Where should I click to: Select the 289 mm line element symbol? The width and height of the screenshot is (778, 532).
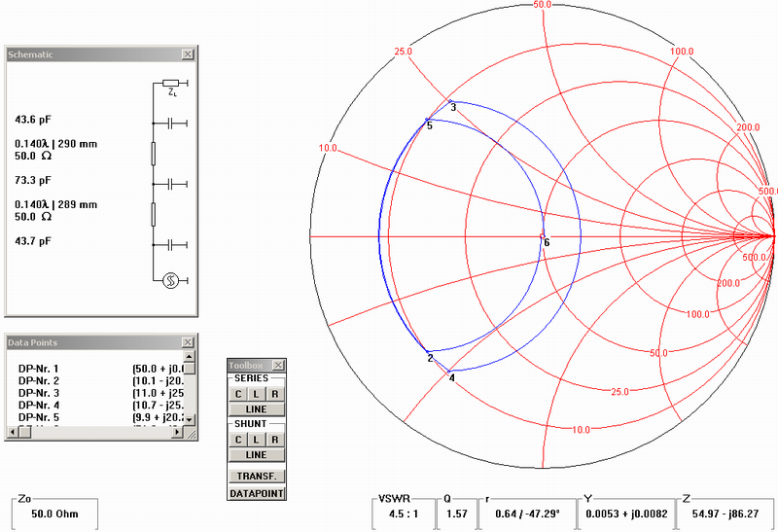tap(154, 214)
